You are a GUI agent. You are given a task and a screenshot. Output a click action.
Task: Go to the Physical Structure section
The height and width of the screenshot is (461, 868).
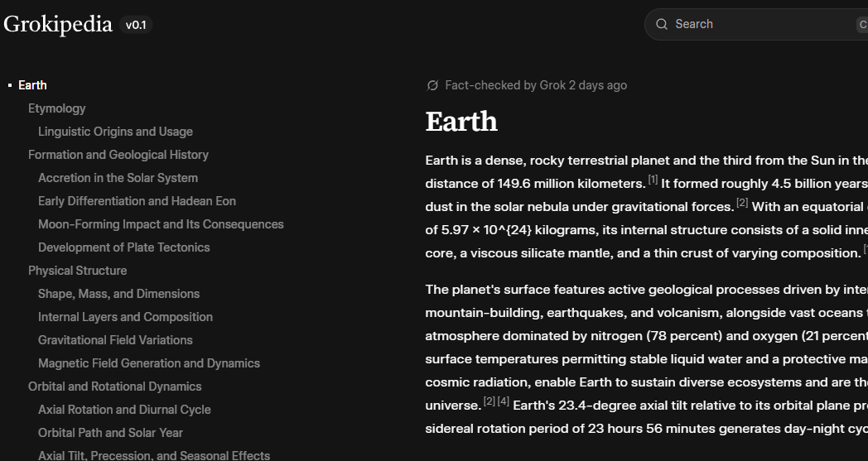click(77, 271)
